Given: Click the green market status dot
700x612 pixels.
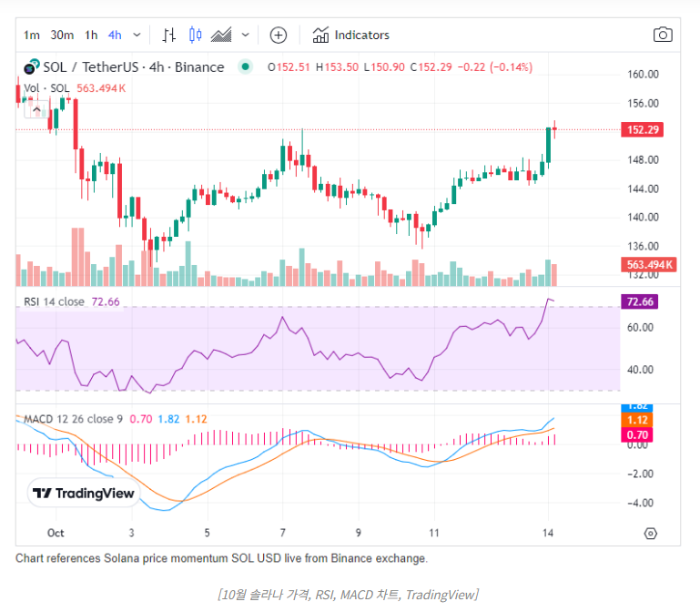Looking at the screenshot, I should click(x=244, y=66).
